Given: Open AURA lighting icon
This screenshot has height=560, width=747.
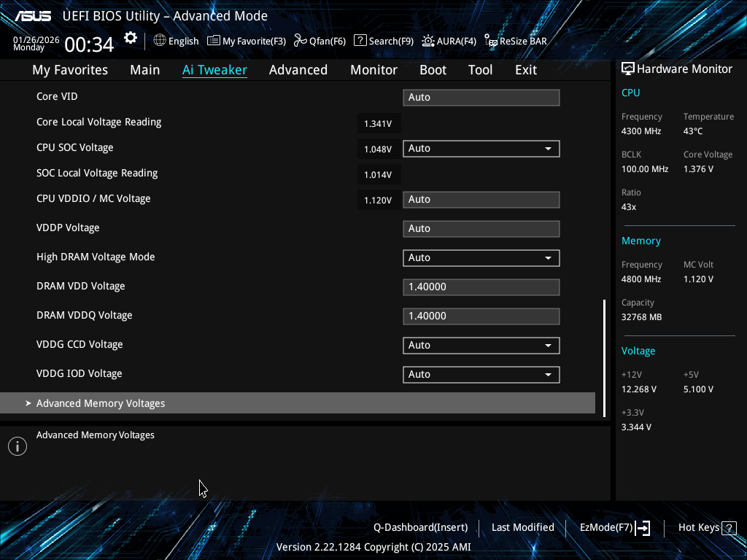Looking at the screenshot, I should coord(428,41).
